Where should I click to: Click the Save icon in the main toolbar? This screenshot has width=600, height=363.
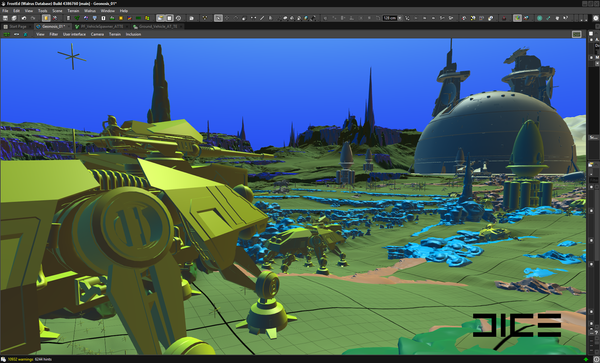[x=5, y=18]
